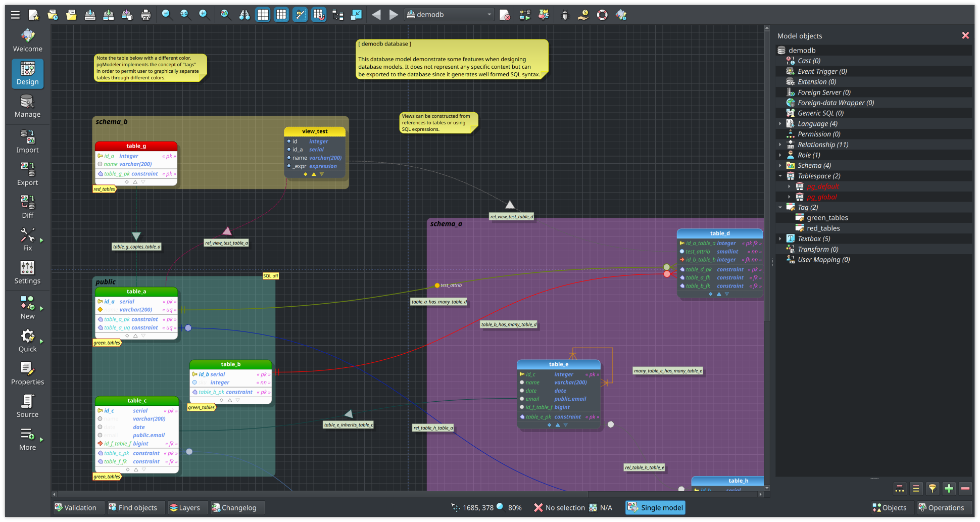The height and width of the screenshot is (522, 980).
Task: Toggle compact view tree-layout icon
Action: (x=337, y=15)
